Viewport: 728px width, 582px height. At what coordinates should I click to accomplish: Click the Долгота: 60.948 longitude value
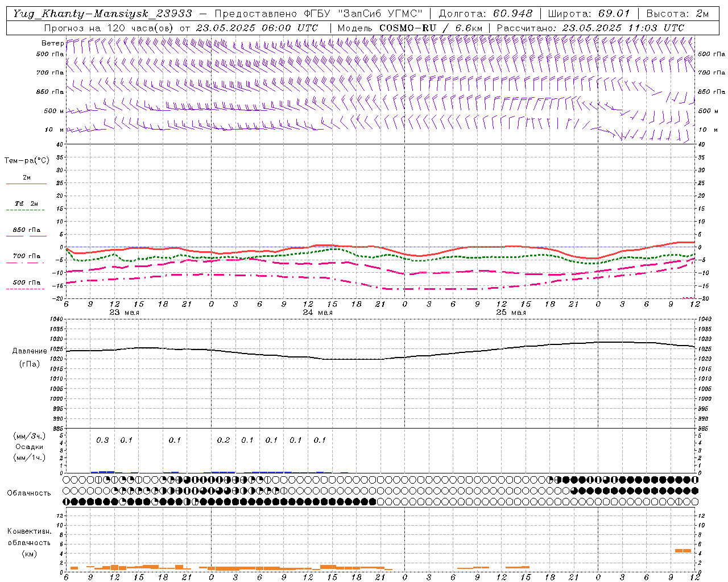click(486, 14)
